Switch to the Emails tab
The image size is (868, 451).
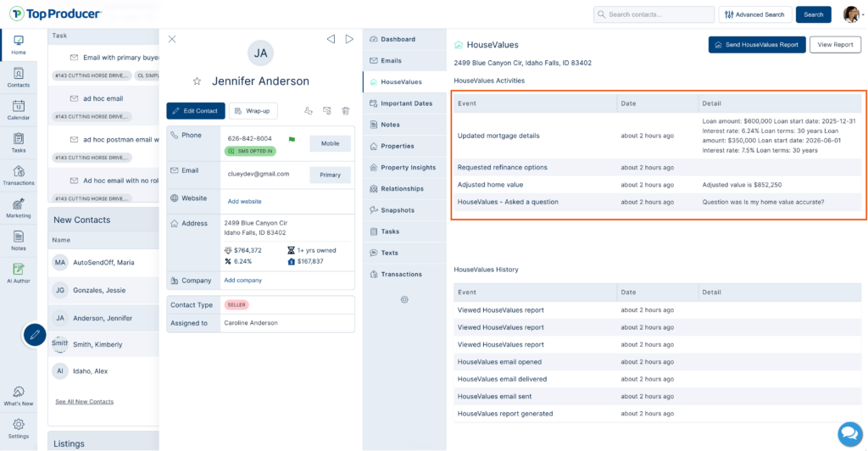404,61
